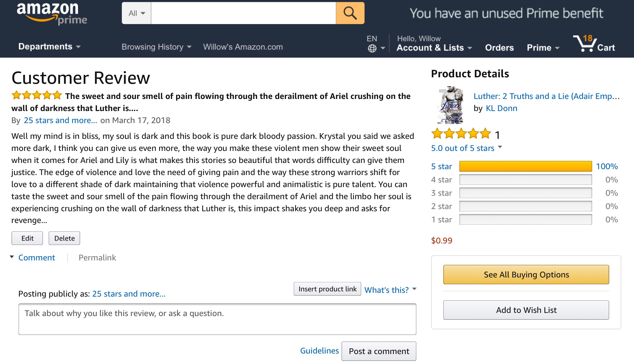Open the KL Donn author link
This screenshot has height=364, width=634.
click(501, 108)
